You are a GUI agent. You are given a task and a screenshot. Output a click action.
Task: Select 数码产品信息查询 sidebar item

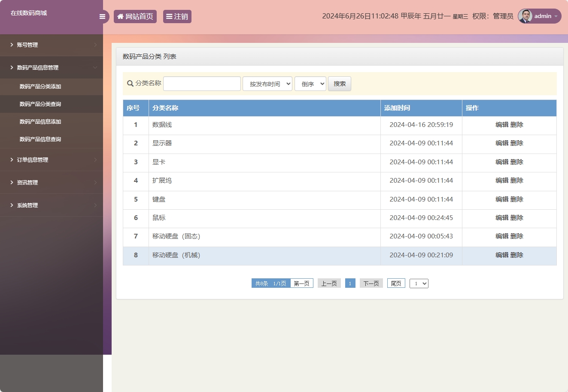point(40,139)
